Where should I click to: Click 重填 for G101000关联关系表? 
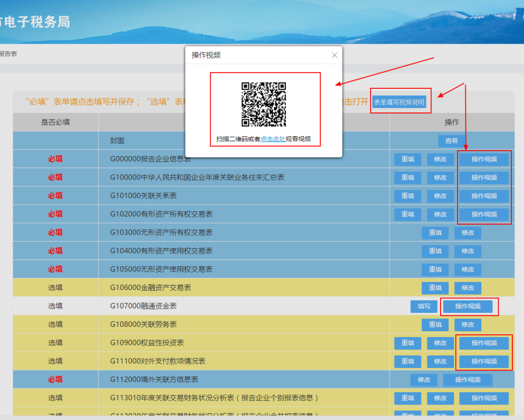pyautogui.click(x=408, y=196)
